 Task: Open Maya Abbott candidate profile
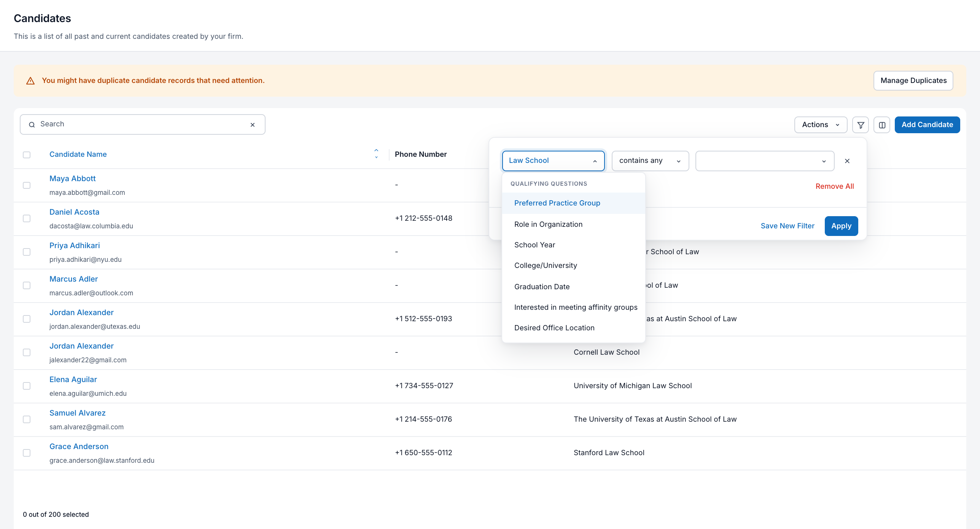72,179
